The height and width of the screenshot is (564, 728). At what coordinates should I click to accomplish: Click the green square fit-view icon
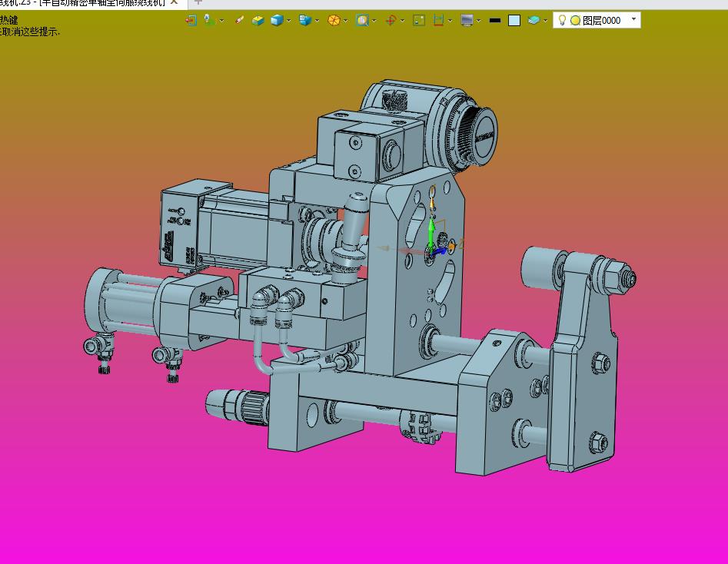click(x=419, y=21)
